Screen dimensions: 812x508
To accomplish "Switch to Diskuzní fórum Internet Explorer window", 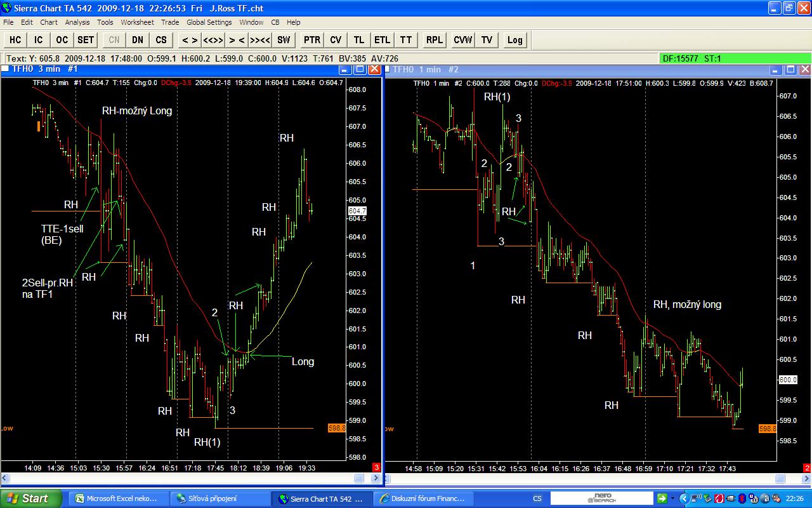I will [424, 498].
